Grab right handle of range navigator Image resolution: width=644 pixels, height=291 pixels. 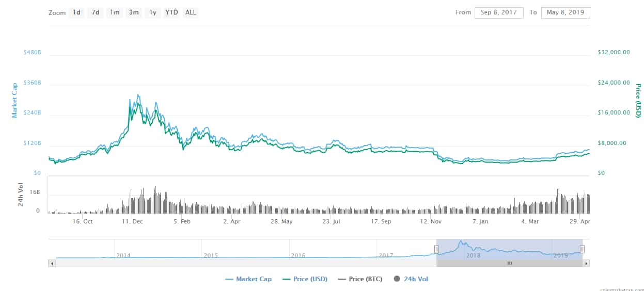(x=582, y=249)
